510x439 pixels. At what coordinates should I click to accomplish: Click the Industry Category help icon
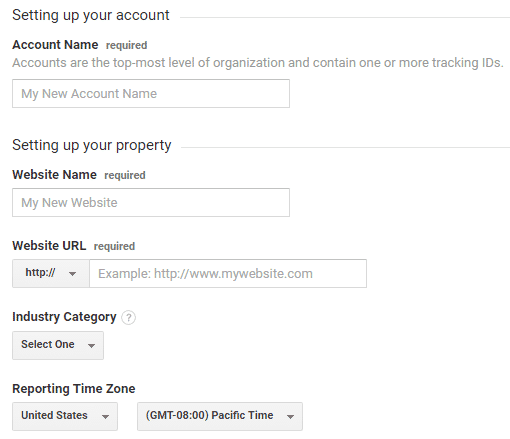[x=128, y=317]
